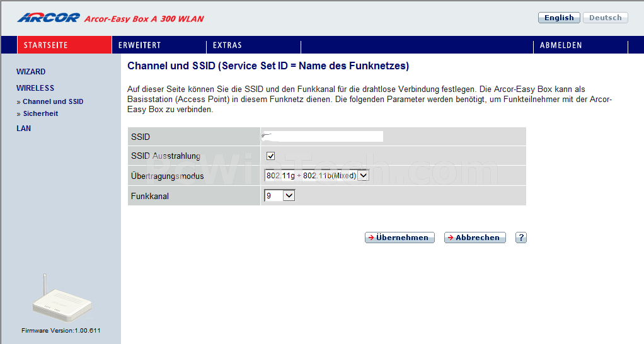Click the SSID text input field
Screen dimensions: 644x344
tap(322, 136)
